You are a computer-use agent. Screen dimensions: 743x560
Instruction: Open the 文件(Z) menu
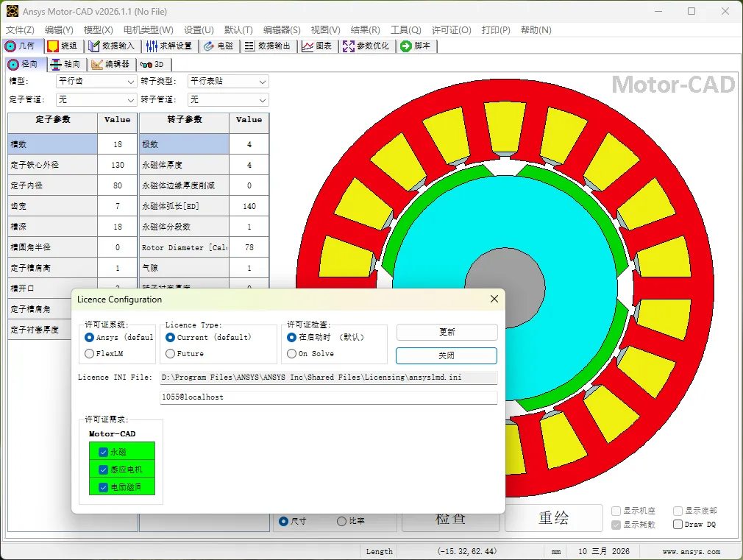(x=20, y=30)
